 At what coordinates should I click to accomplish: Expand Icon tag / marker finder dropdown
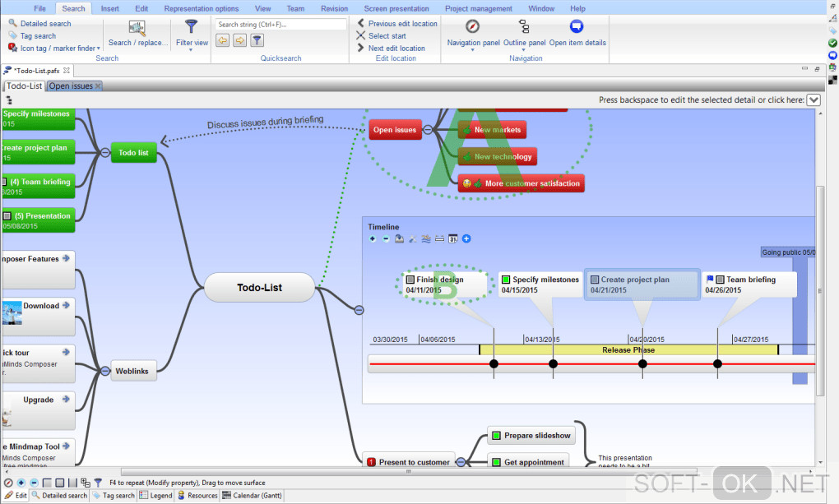click(99, 49)
